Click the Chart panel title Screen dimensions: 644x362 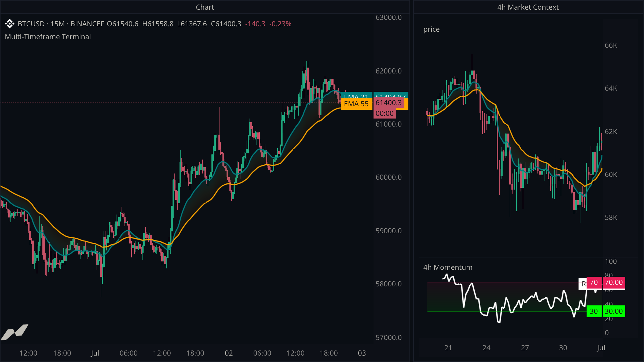205,7
